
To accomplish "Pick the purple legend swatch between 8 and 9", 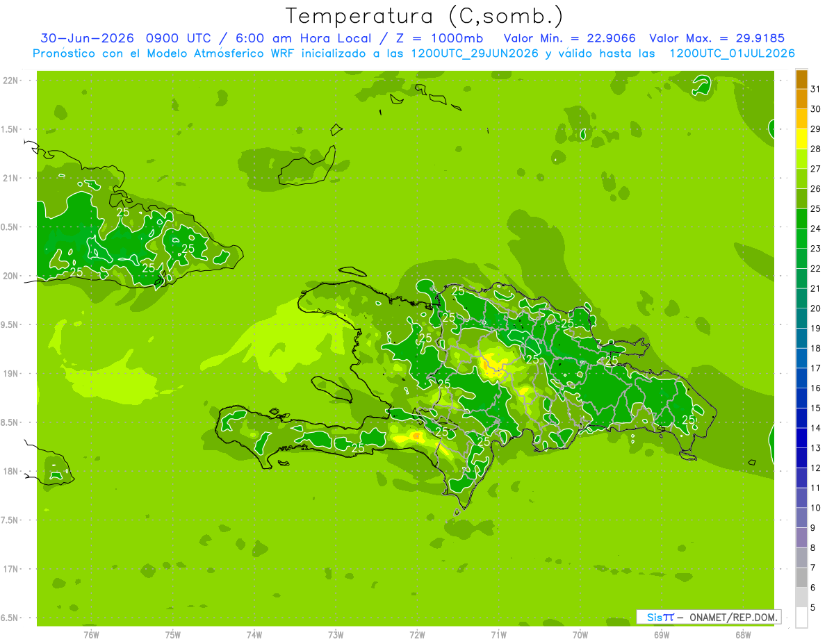I will 801,538.
